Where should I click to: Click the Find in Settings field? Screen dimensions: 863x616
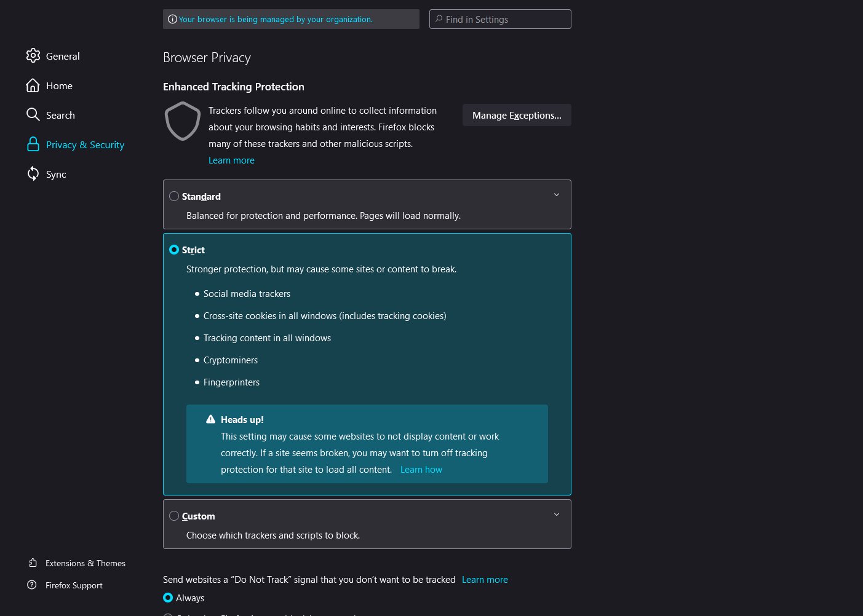pos(500,19)
